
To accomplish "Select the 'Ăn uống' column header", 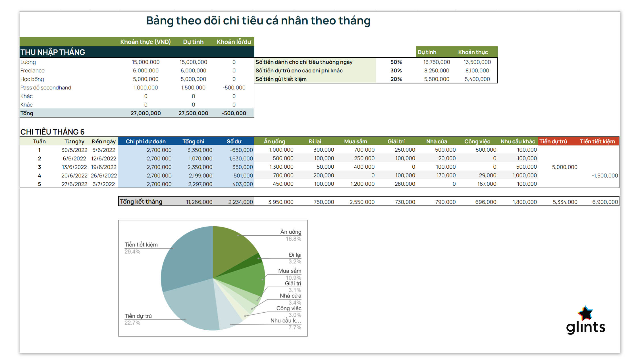I will [x=274, y=141].
